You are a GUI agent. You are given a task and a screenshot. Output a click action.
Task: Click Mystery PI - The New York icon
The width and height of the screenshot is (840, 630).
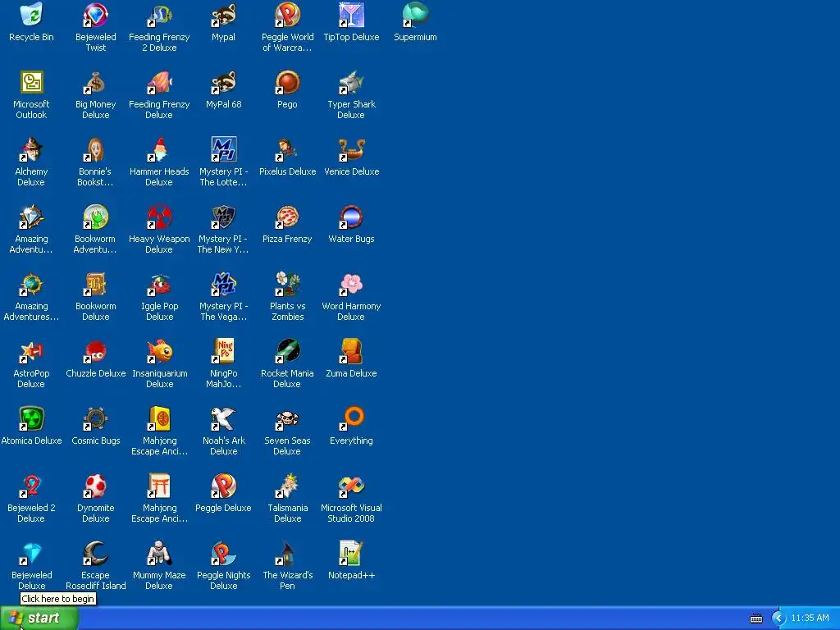pyautogui.click(x=223, y=217)
